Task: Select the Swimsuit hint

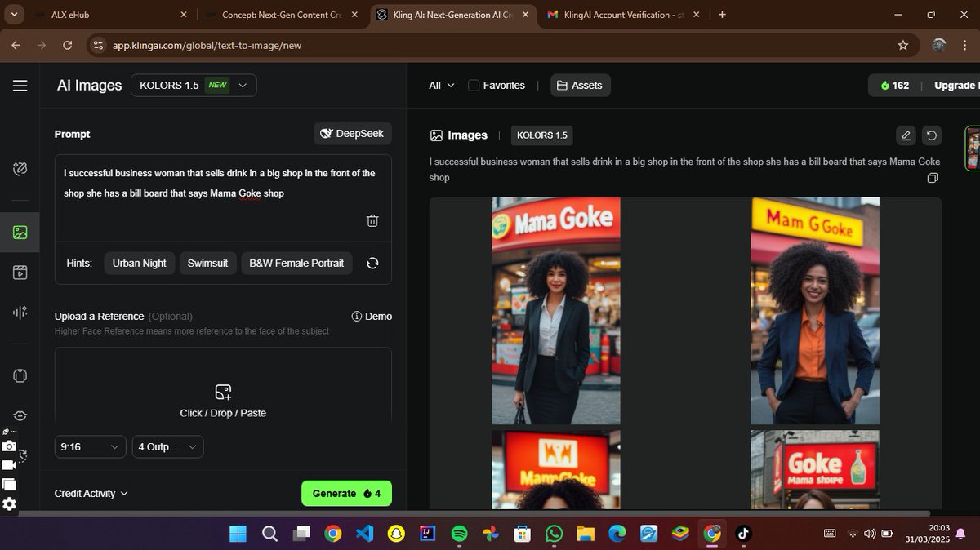Action: 207,263
